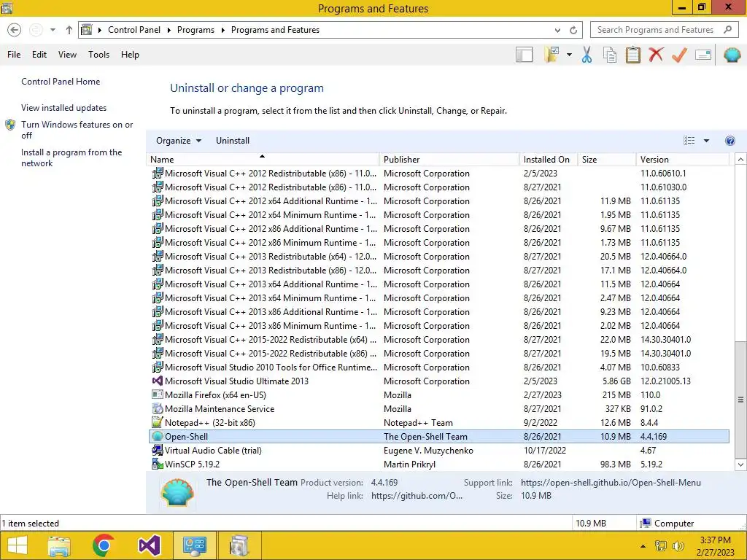
Task: Sort by Installed On column header
Action: tap(549, 159)
